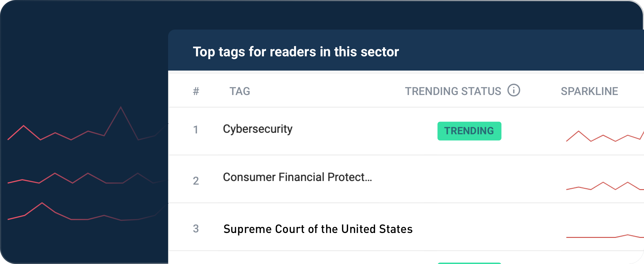Click rank number 1 in the table
This screenshot has height=264, width=644.
(x=196, y=130)
